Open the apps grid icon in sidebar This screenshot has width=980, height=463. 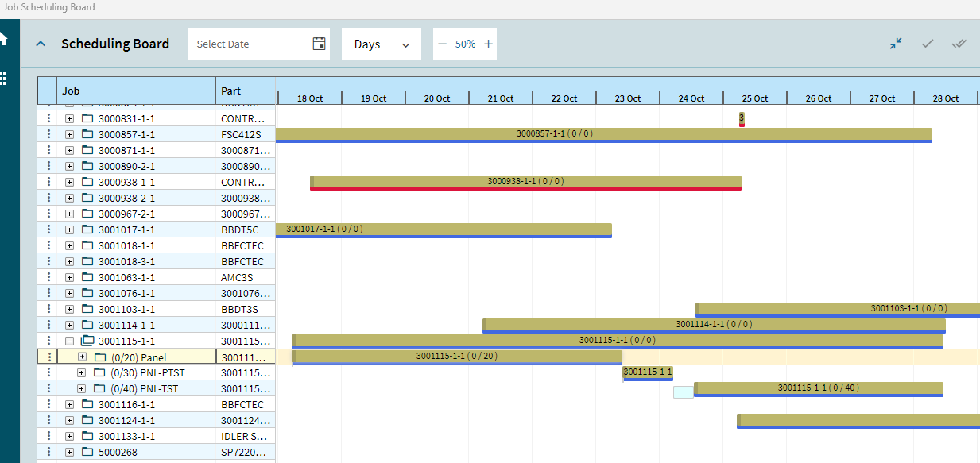3,79
